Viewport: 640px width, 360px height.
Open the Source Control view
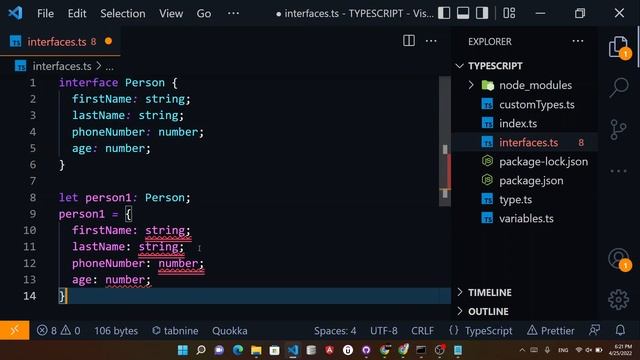tap(618, 129)
